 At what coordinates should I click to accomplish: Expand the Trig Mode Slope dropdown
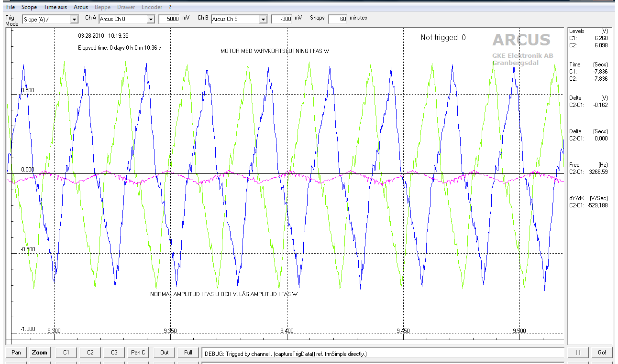(x=74, y=19)
